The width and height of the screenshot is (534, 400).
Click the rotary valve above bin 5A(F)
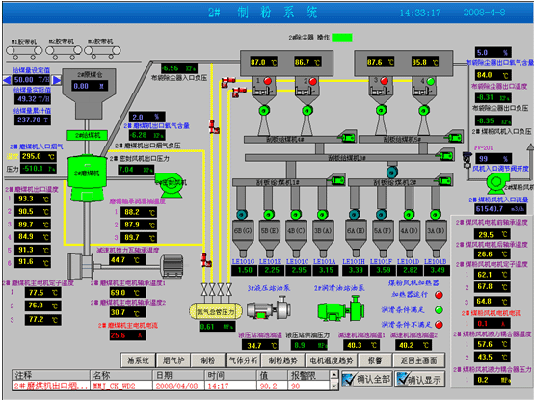pos(381,214)
